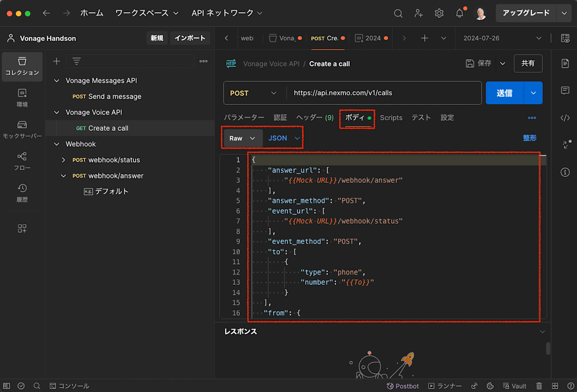This screenshot has height=392, width=577.
Task: Switch to the Scripts tab
Action: pos(391,118)
